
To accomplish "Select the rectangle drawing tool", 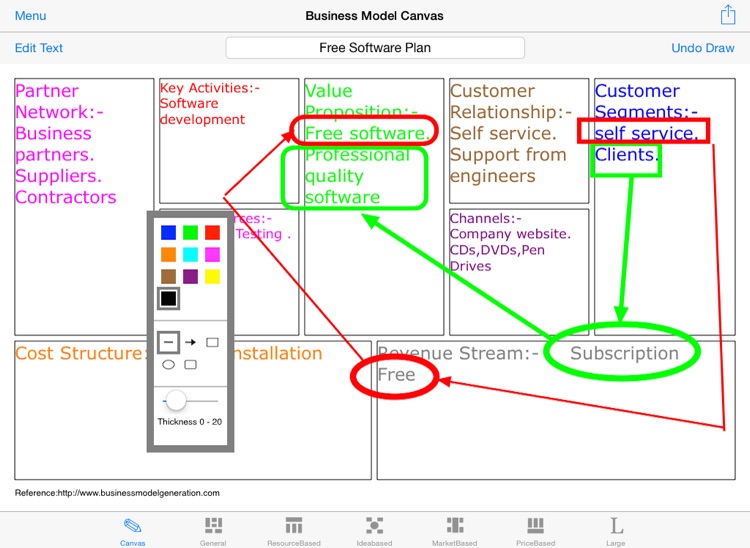I will pyautogui.click(x=212, y=342).
